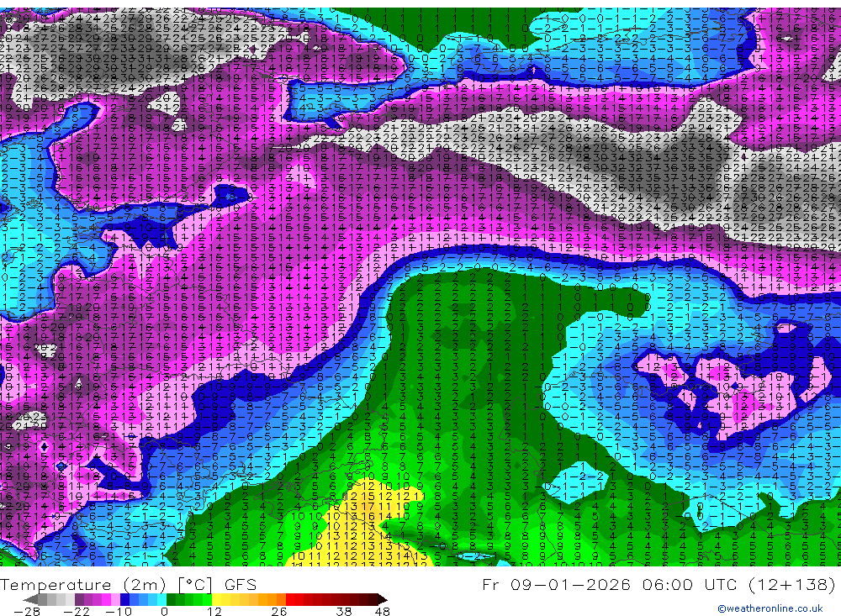Screen dimensions: 841x616
Task: Click the "Fr 09-01-2026 06:00 UTC (12+138)" timestamp
Action: tap(659, 584)
